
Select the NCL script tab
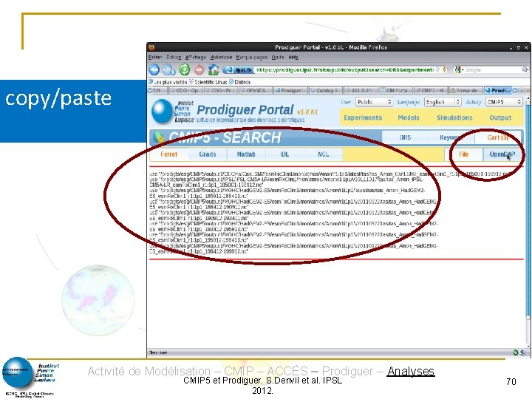323,154
